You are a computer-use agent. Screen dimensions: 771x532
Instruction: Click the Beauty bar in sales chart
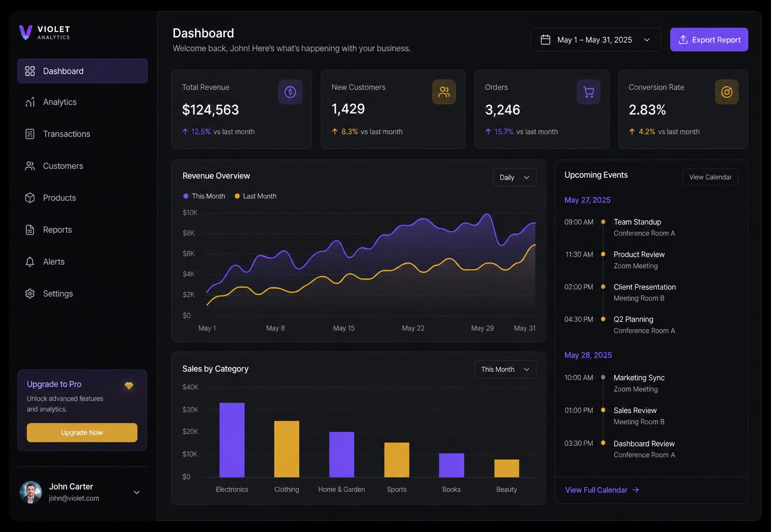point(506,468)
